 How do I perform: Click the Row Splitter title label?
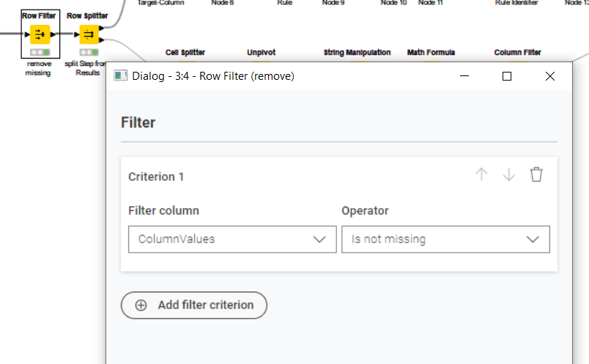pos(87,16)
